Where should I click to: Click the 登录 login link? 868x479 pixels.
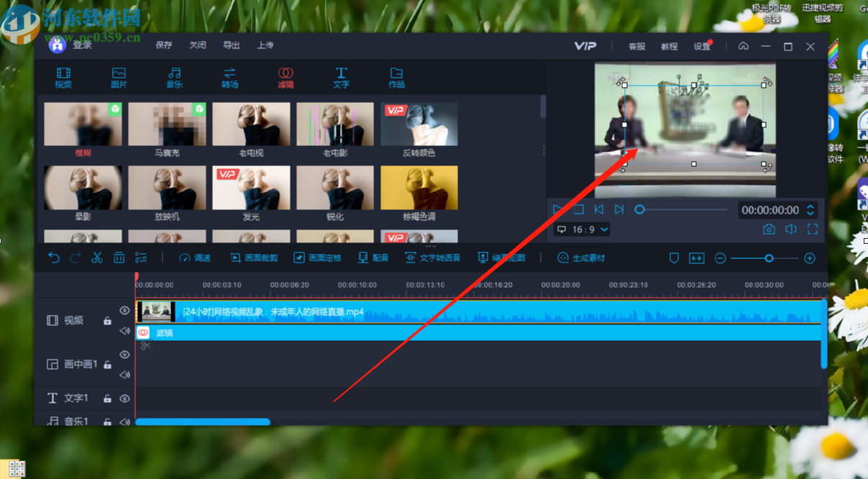(82, 45)
